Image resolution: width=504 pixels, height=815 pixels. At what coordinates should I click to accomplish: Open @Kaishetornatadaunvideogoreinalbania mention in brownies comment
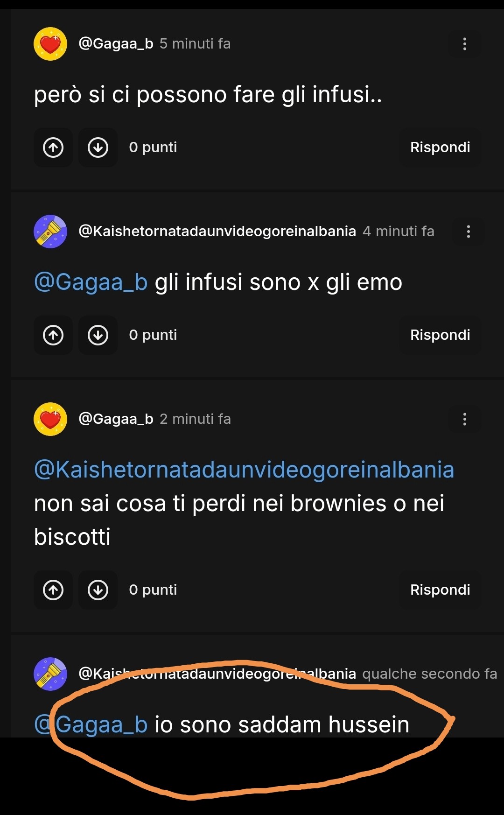coord(244,470)
